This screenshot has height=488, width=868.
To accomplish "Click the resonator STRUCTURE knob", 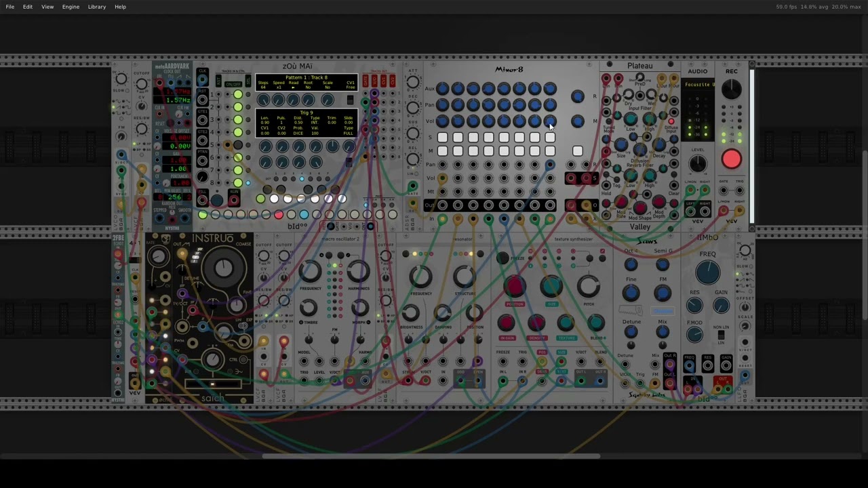I will (465, 277).
